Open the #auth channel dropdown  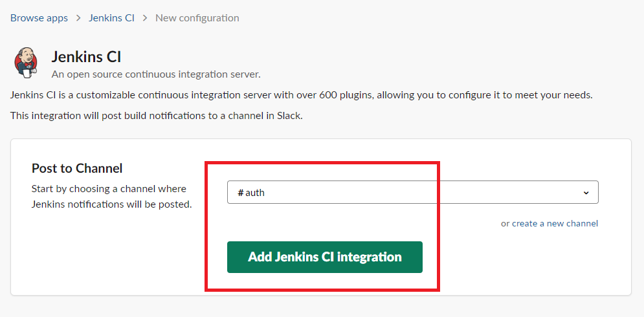click(413, 192)
